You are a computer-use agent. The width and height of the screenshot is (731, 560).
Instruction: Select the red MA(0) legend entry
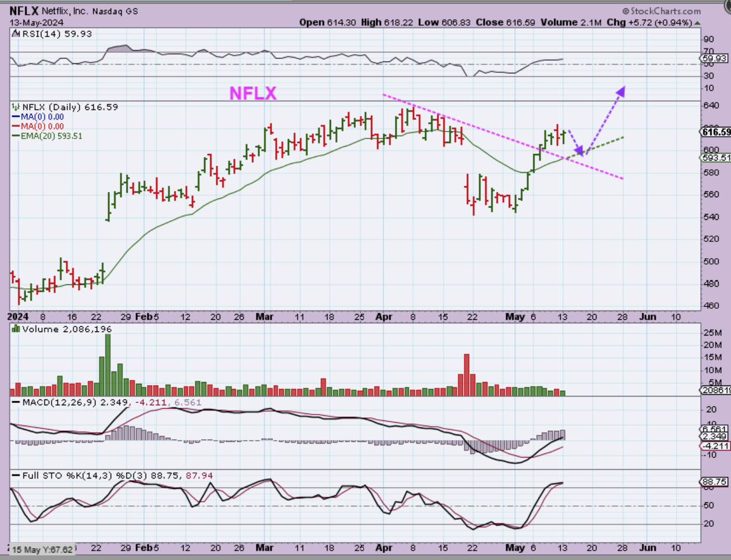coord(38,126)
